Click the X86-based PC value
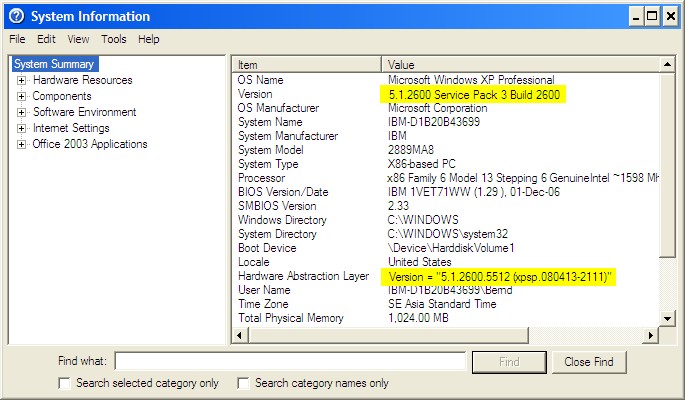The image size is (685, 400). (422, 164)
